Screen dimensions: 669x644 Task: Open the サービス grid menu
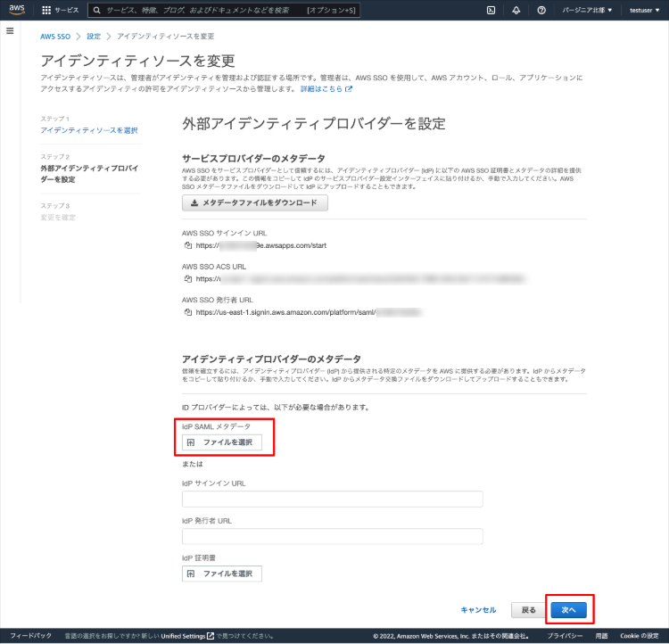pyautogui.click(x=60, y=10)
